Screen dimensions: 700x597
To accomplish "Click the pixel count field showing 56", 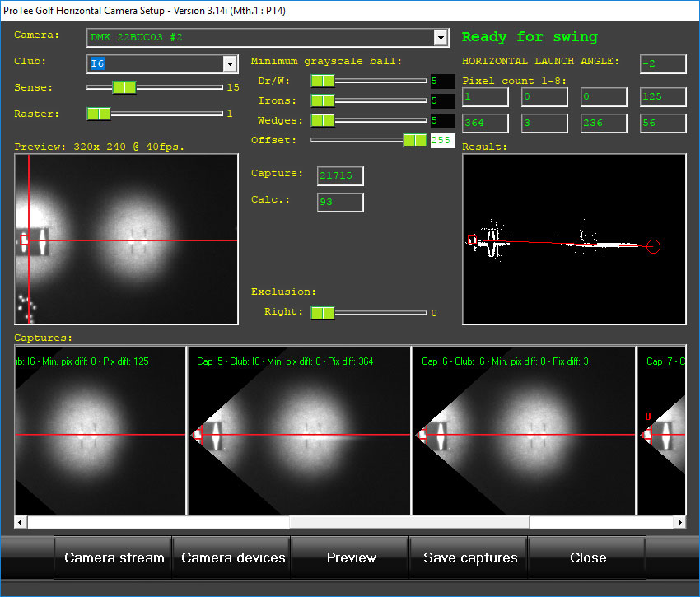I will (x=663, y=124).
